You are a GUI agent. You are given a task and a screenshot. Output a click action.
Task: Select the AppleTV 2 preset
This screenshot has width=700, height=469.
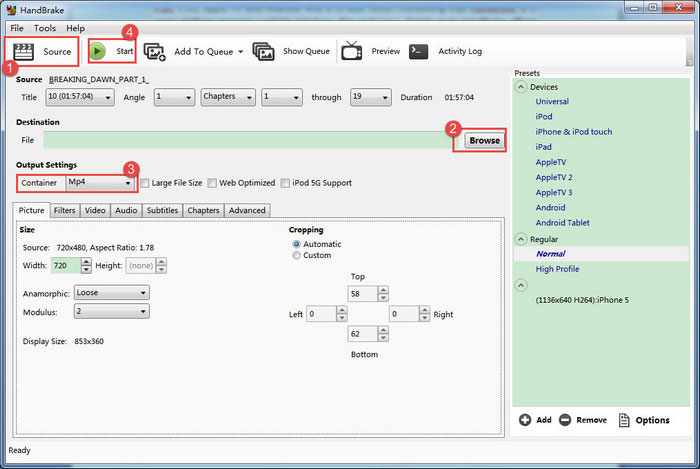pos(554,177)
